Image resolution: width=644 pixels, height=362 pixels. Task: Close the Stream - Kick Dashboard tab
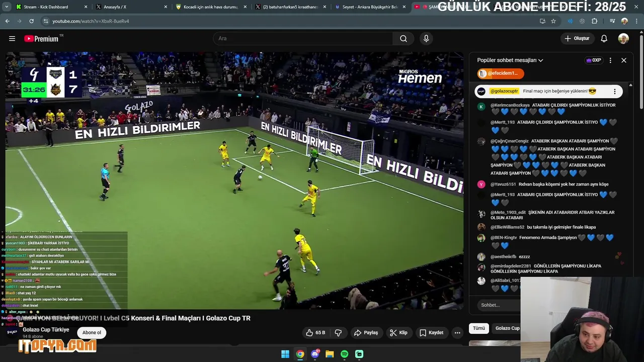pyautogui.click(x=86, y=7)
